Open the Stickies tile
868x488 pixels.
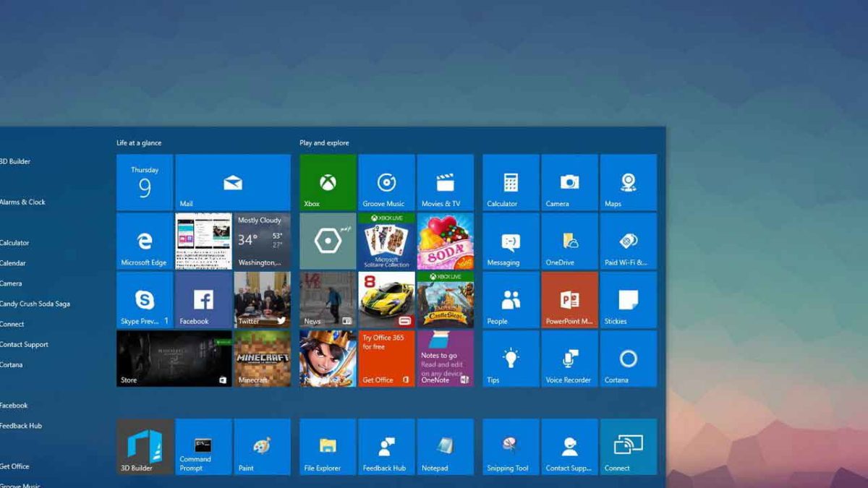[629, 300]
